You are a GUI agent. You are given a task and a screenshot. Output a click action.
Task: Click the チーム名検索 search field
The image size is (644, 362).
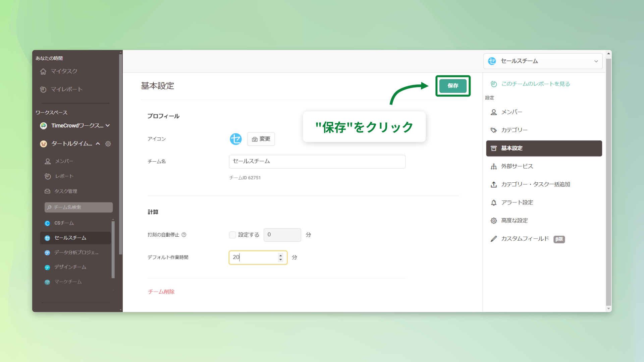(x=78, y=207)
